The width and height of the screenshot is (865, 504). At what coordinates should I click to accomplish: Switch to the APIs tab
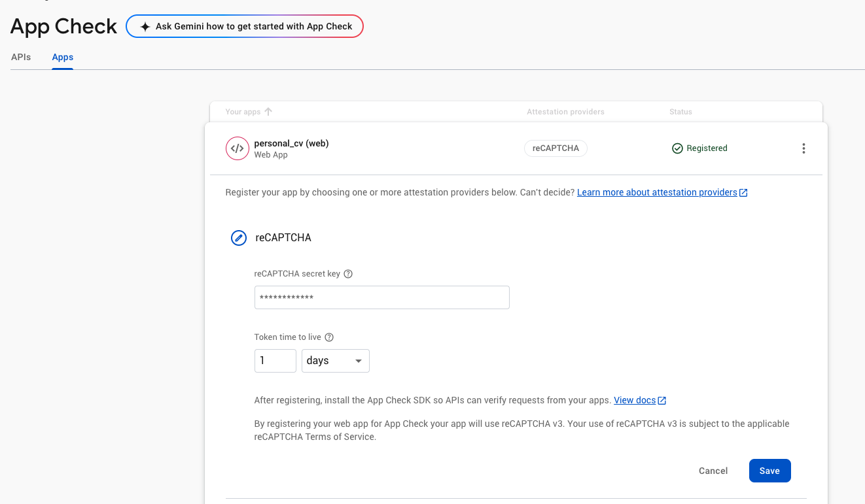point(21,58)
